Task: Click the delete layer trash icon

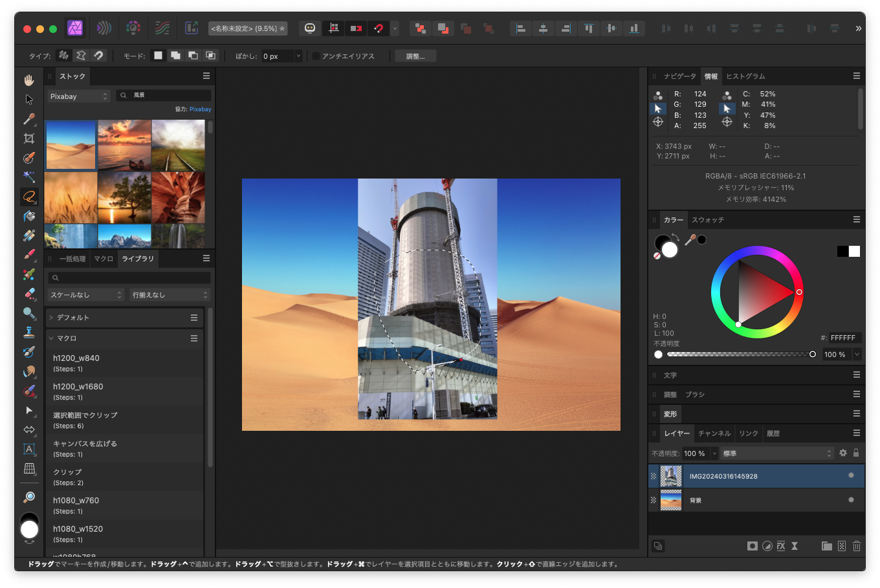Action: [x=856, y=546]
